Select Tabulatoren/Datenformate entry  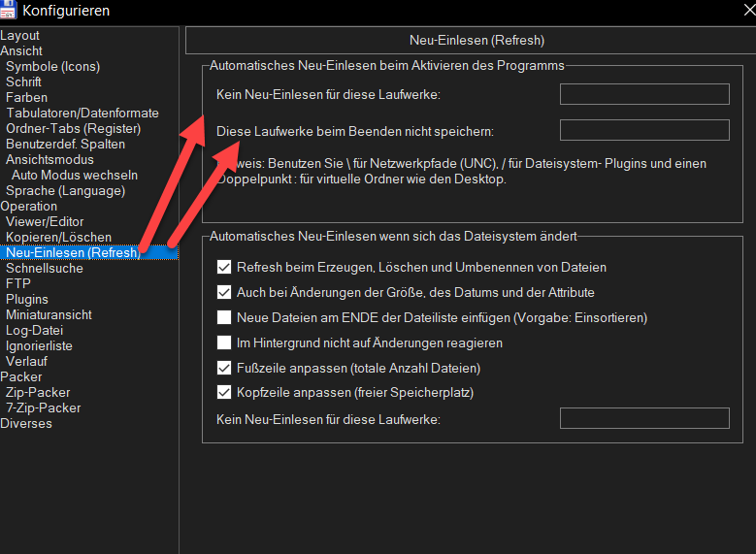click(x=82, y=113)
